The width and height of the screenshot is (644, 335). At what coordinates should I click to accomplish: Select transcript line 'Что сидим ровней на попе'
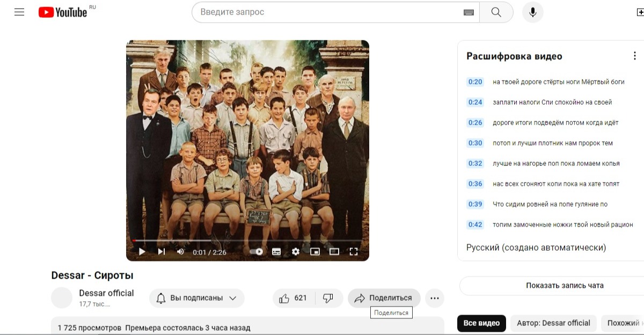tap(550, 204)
